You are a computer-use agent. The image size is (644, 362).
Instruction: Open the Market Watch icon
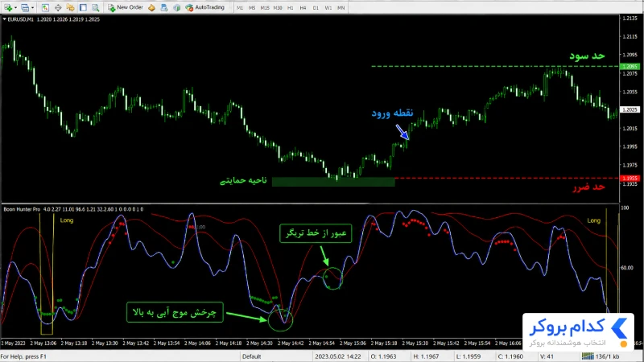pos(45,7)
